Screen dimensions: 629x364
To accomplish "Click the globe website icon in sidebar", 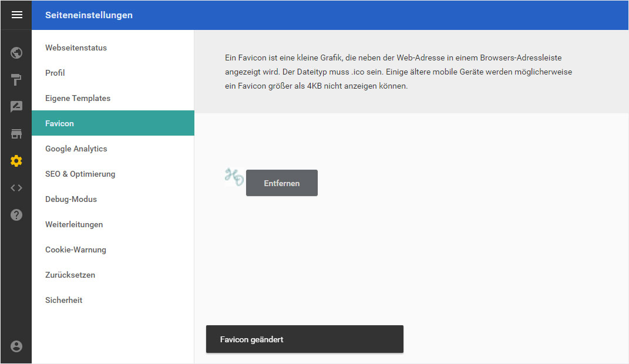I will pyautogui.click(x=16, y=53).
